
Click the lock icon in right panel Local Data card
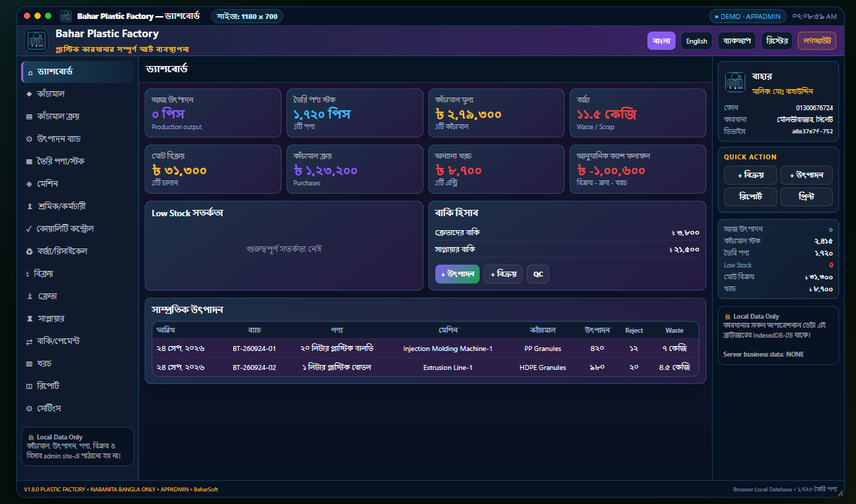(x=727, y=317)
